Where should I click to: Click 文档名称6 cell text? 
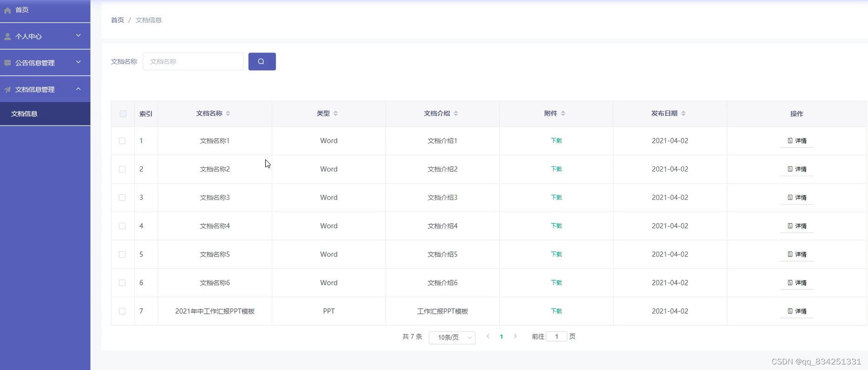click(215, 283)
